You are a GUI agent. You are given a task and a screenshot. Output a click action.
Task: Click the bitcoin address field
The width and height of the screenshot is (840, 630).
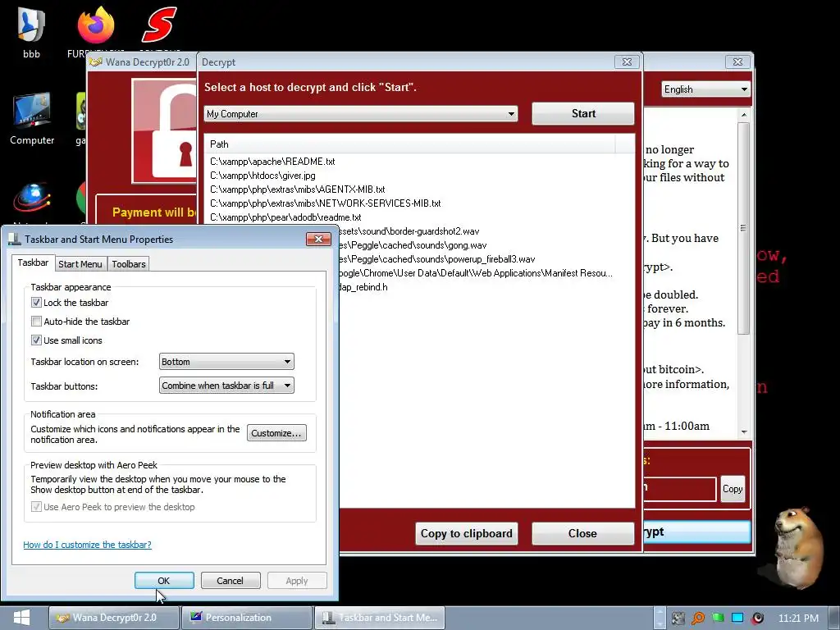click(679, 489)
